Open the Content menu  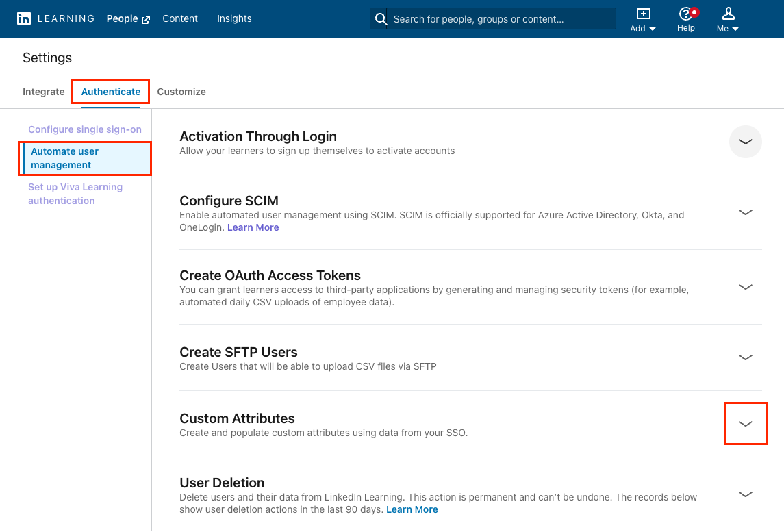pos(179,18)
